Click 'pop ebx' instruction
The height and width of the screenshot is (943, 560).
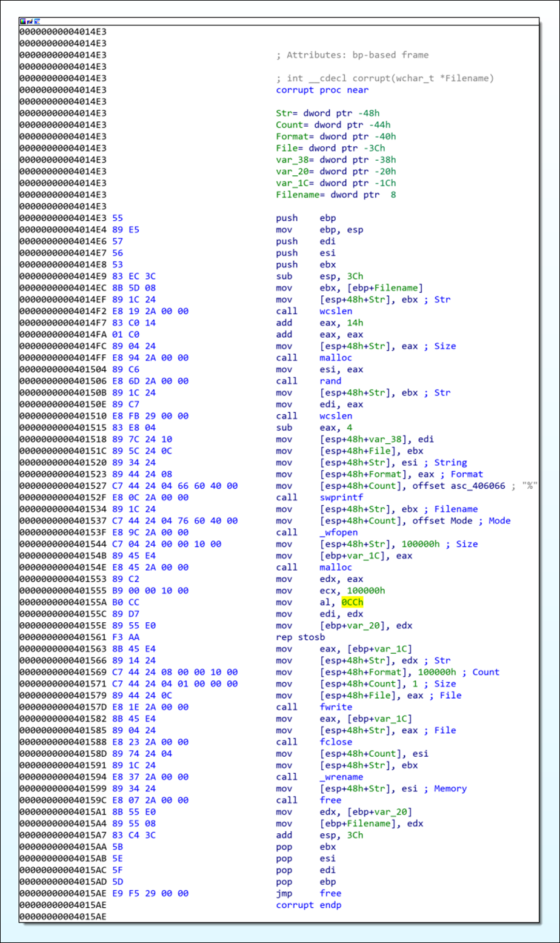306,847
